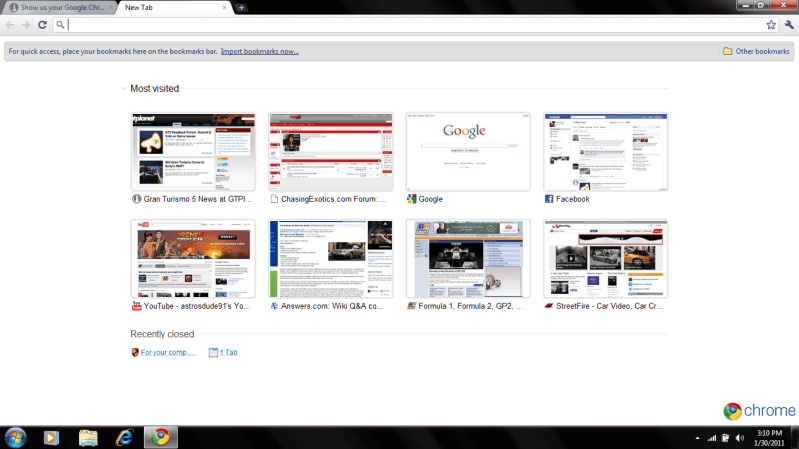
Task: Go forward with the forward arrow
Action: (26, 24)
